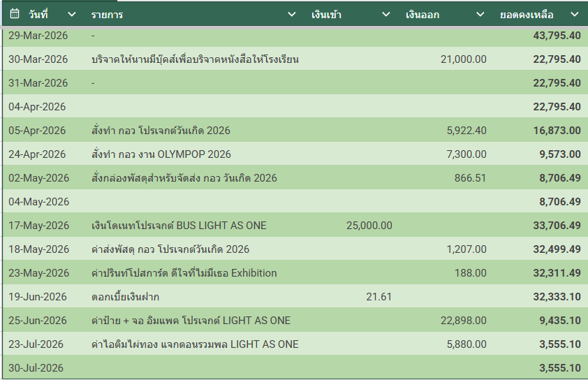The image size is (588, 380).
Task: Select date cell 30-Mar-2026
Action: [x=38, y=59]
